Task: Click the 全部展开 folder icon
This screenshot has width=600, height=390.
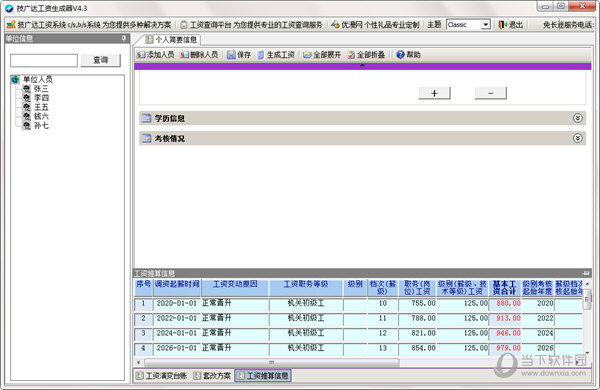Action: 307,55
